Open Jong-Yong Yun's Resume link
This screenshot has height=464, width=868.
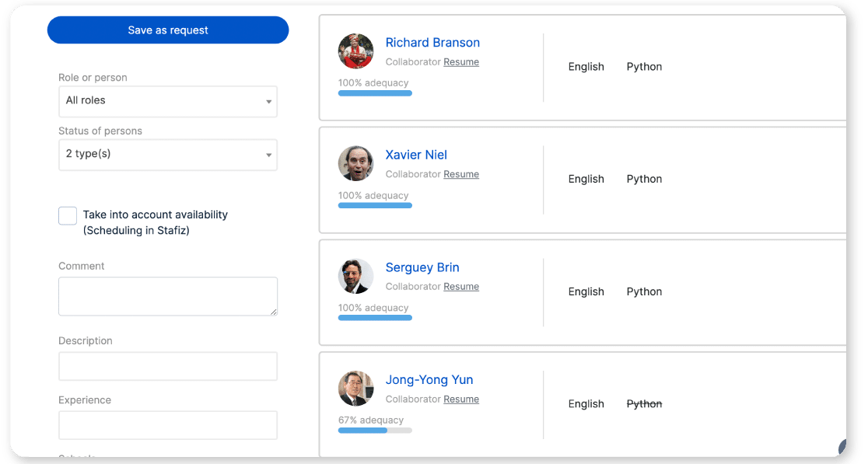coord(461,399)
